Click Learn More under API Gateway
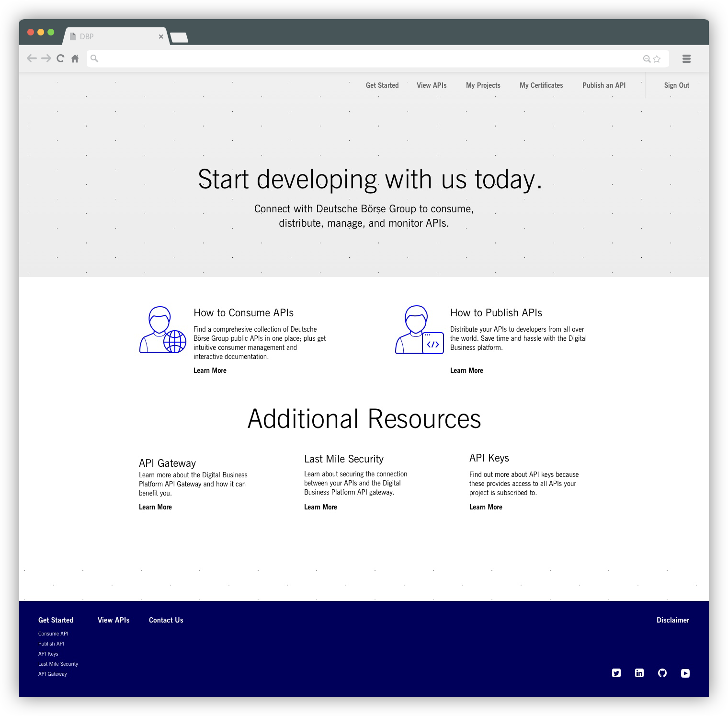Image resolution: width=728 pixels, height=716 pixels. click(155, 507)
